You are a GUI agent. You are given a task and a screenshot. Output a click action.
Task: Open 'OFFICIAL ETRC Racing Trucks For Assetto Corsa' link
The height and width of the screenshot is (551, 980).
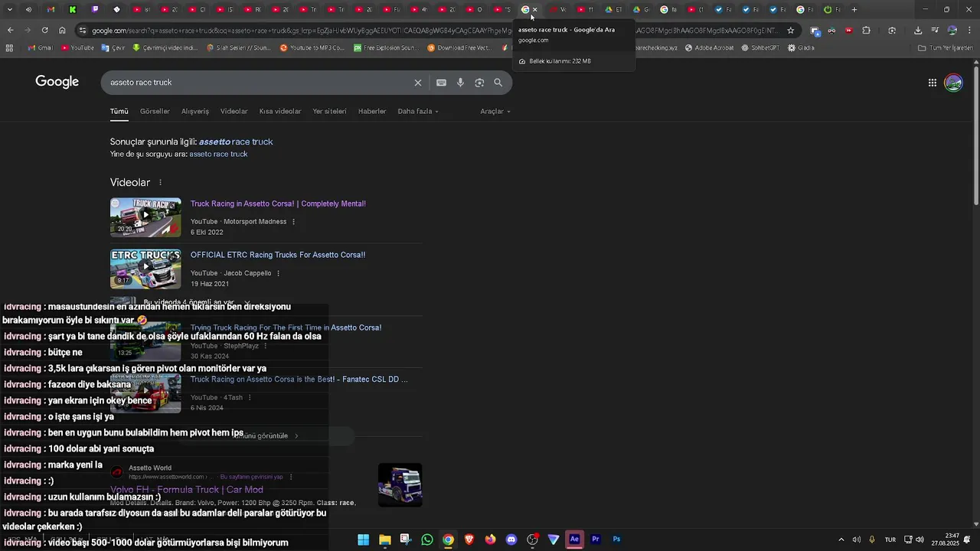coord(278,255)
